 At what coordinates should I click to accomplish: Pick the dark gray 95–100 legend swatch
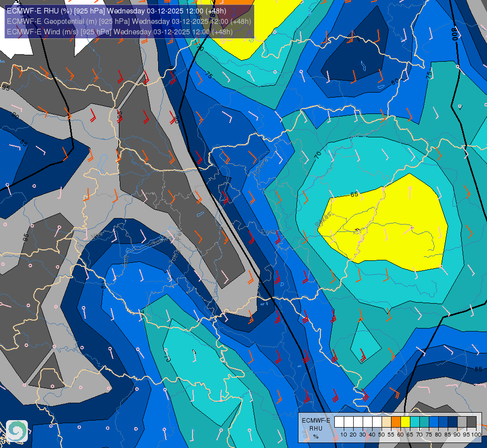[472, 422]
